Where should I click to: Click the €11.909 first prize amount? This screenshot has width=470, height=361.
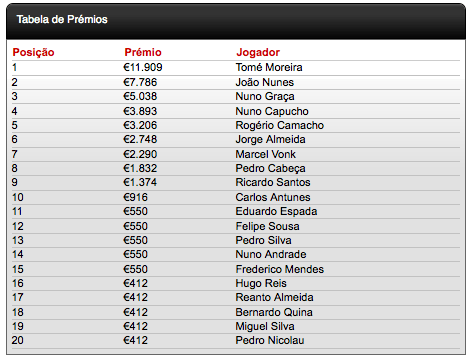[x=143, y=67]
